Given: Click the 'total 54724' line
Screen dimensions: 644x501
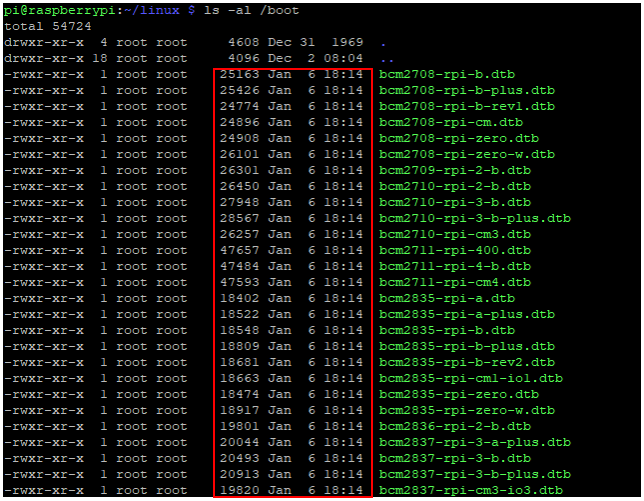Looking at the screenshot, I should click(x=48, y=26).
